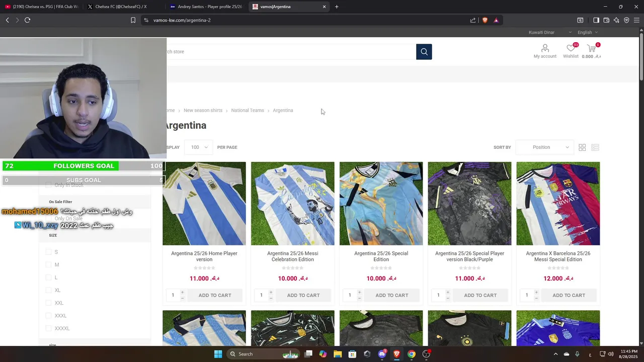This screenshot has width=644, height=362.
Task: Open the Argentina X Barcelona jersey image
Action: pyautogui.click(x=558, y=204)
